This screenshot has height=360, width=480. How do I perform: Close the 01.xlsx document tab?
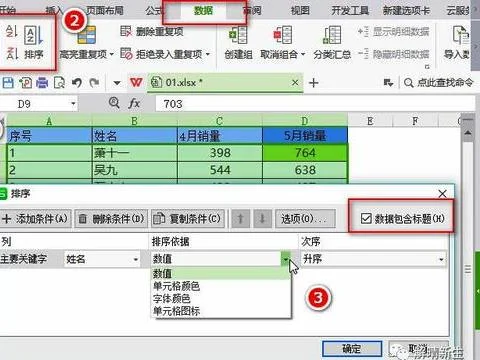click(x=295, y=82)
